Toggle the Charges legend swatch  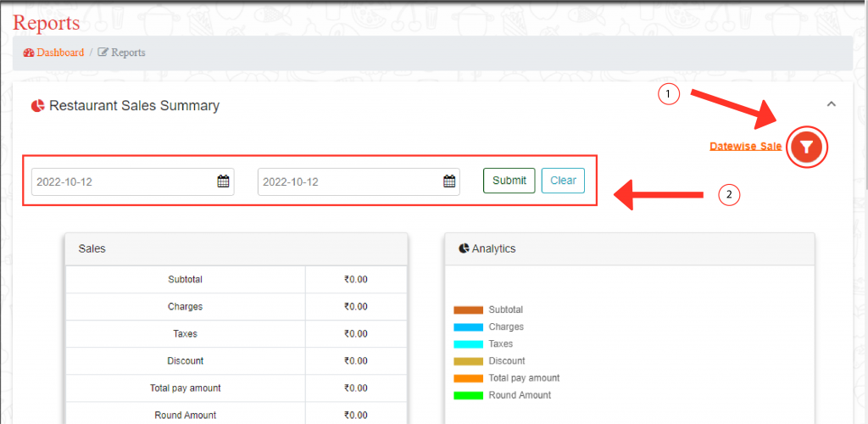coord(468,327)
